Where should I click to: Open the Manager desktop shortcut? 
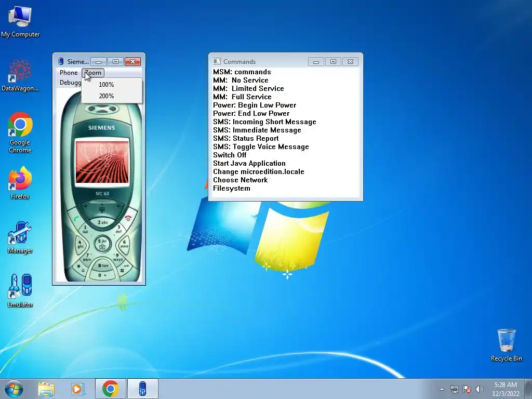(20, 237)
